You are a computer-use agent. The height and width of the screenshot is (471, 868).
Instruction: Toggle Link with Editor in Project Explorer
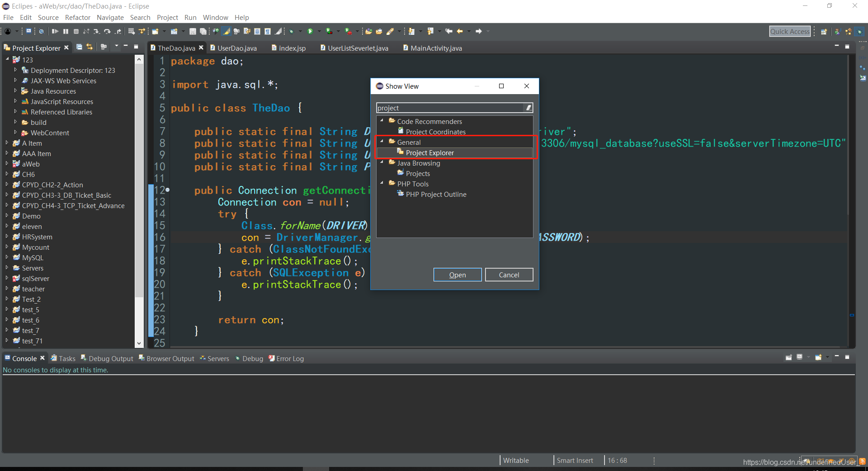[x=90, y=47]
